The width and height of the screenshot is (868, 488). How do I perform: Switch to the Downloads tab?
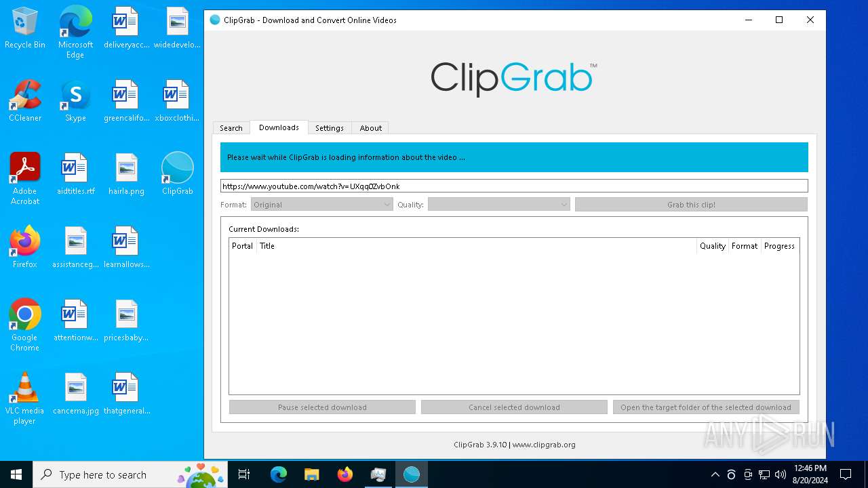pos(279,127)
